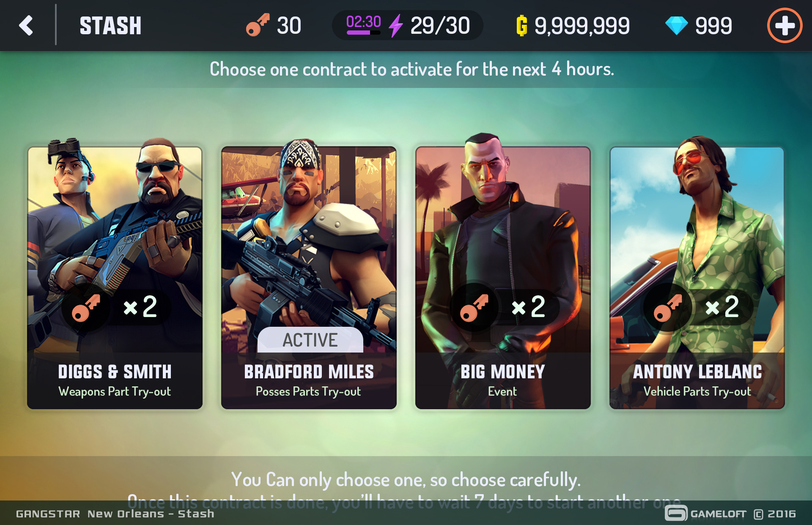Tap the 9,999,999 cash balance
Image resolution: width=812 pixels, height=525 pixels.
[582, 26]
